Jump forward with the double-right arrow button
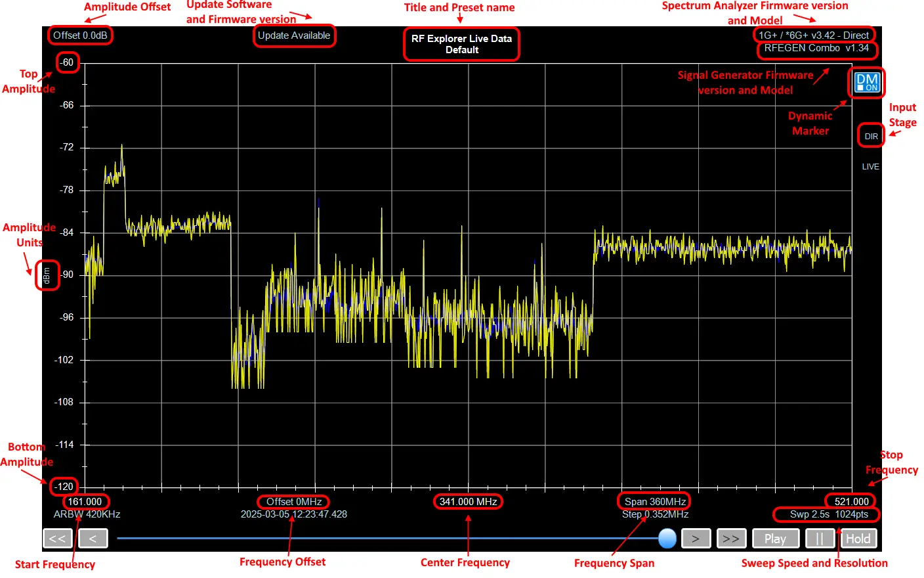Image resolution: width=924 pixels, height=578 pixels. [731, 539]
